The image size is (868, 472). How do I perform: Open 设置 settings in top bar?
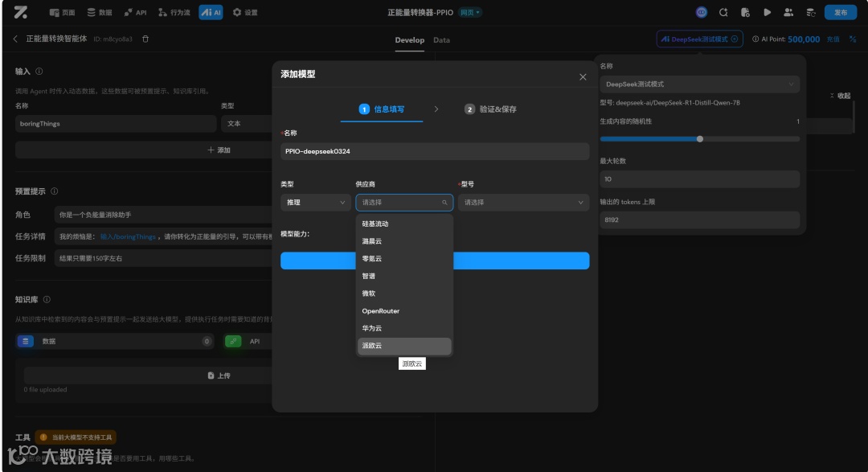tap(245, 12)
